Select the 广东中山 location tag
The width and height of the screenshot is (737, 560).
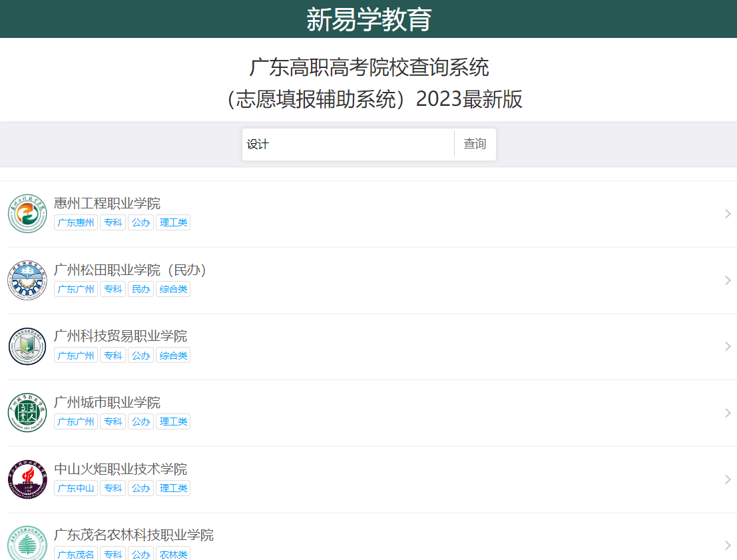75,488
